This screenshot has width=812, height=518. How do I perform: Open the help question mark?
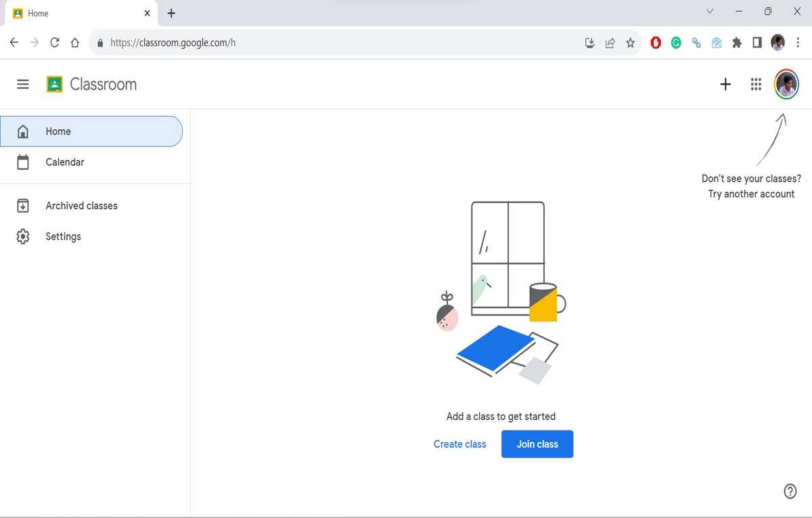tap(790, 490)
